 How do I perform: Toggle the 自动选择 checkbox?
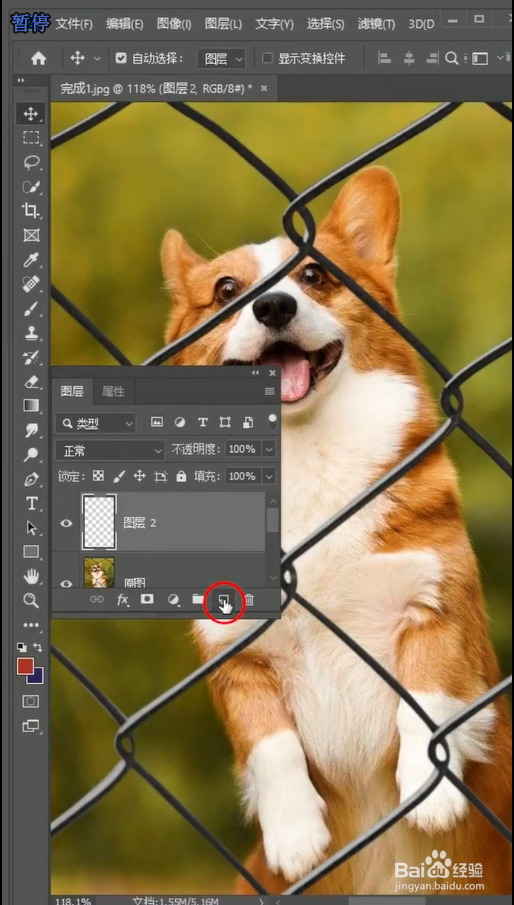tap(121, 58)
